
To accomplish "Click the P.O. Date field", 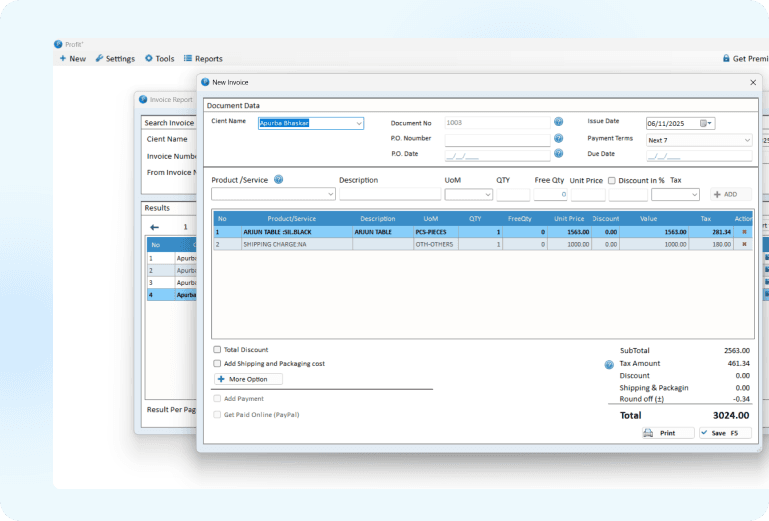I will click(x=497, y=156).
